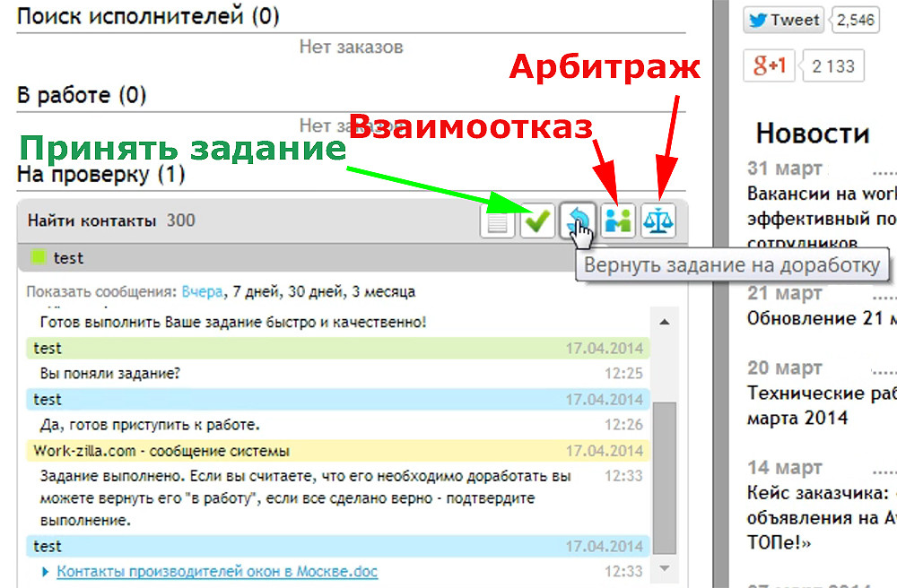This screenshot has height=588, width=897.
Task: Open the Поиск исполнителей (0) section
Action: 148,16
